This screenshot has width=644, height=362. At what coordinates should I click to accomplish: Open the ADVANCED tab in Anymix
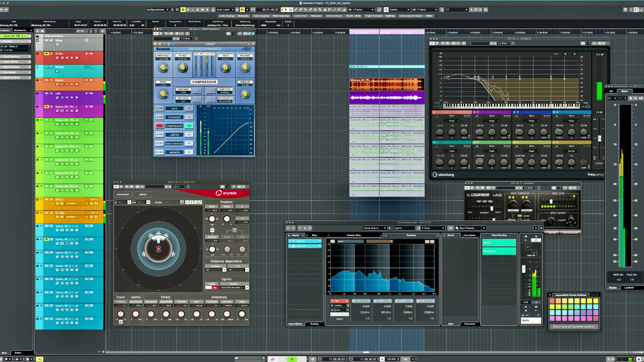122,194
